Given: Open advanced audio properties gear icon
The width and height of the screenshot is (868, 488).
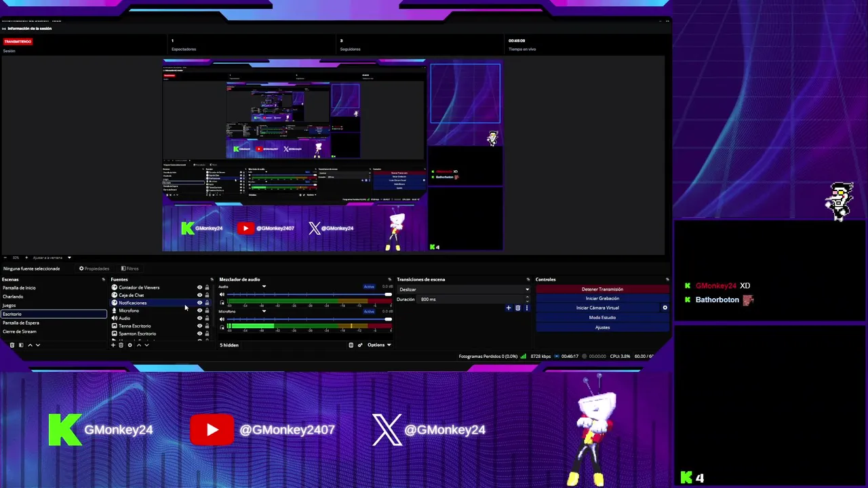Looking at the screenshot, I should [x=360, y=345].
